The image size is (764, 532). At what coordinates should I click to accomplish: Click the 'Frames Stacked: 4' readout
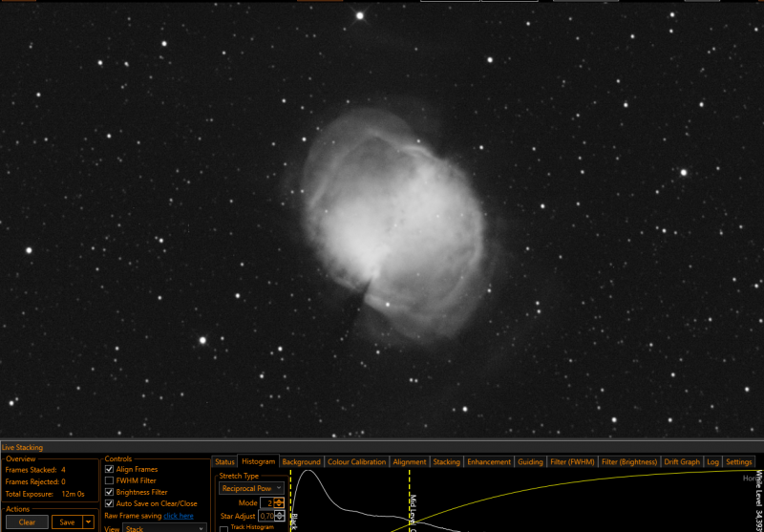(35, 470)
